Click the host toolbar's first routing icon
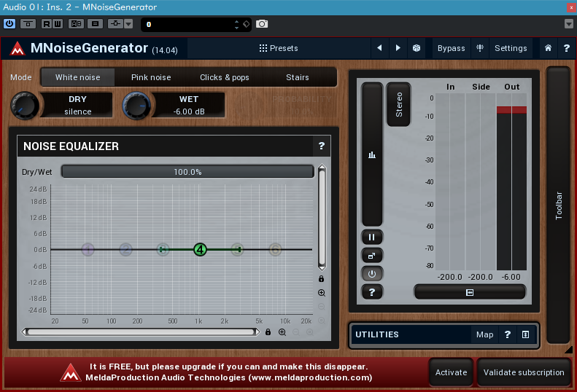The height and width of the screenshot is (392, 577). click(x=28, y=24)
